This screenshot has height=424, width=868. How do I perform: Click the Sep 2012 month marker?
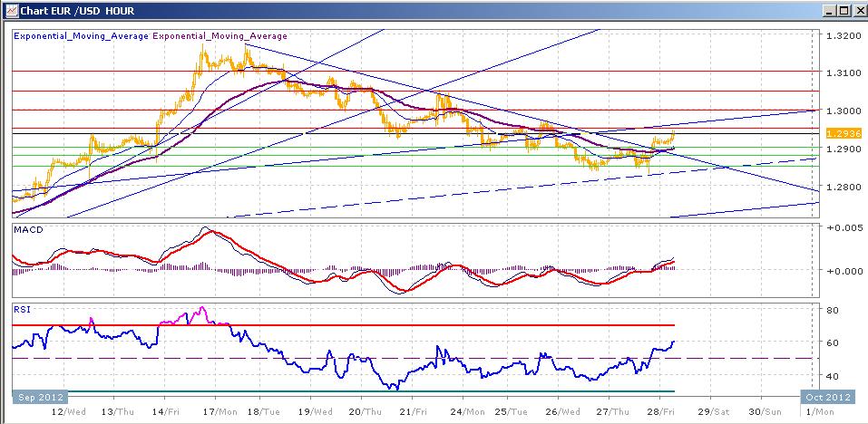pos(40,397)
